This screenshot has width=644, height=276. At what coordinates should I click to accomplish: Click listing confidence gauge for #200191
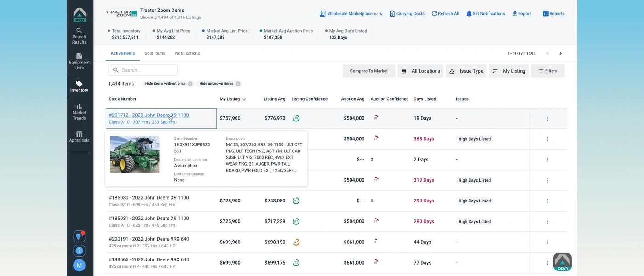(x=296, y=242)
